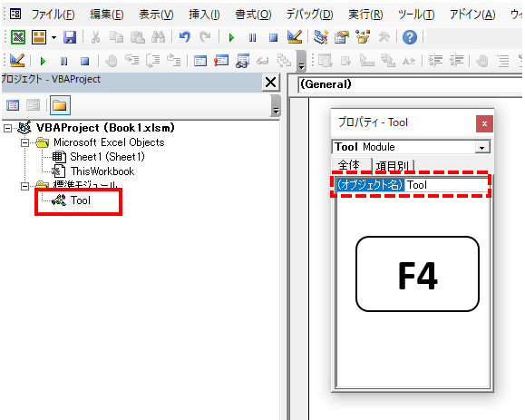Open Project Explorer from standard toolbar
525x420 pixels.
pos(320,37)
